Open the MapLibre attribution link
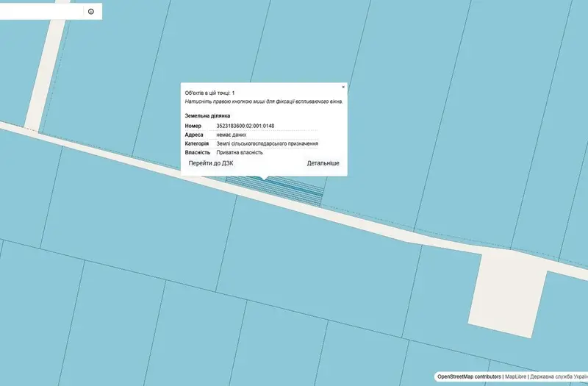The width and height of the screenshot is (588, 386). 515,376
